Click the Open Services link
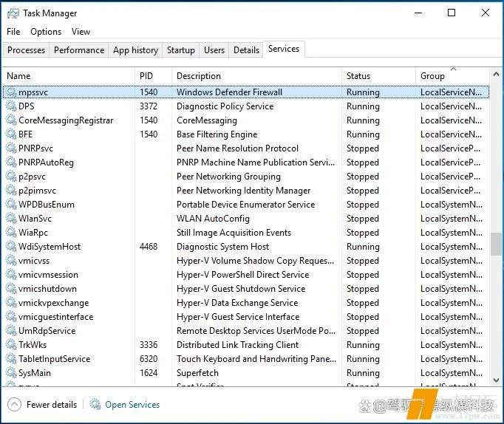 point(132,405)
